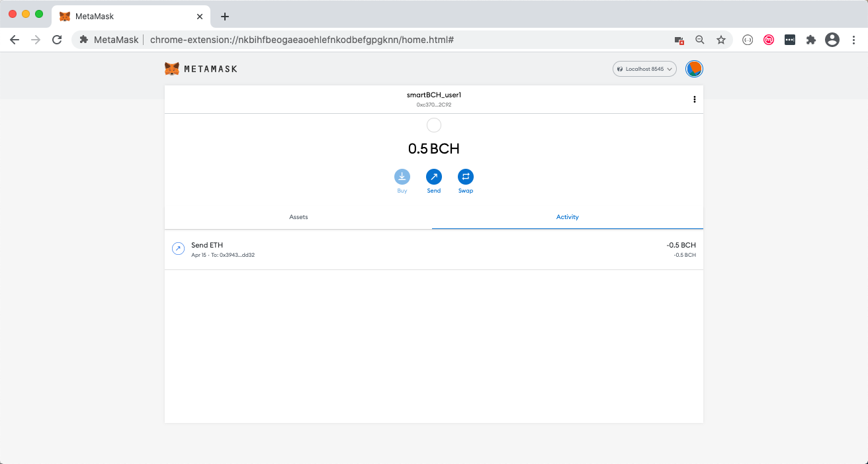Open the account avatar menu
This screenshot has height=464, width=868.
694,69
